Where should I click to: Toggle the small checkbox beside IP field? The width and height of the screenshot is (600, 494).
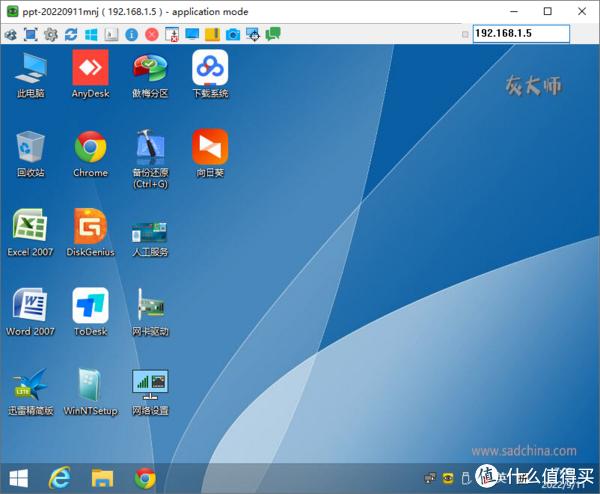point(465,34)
